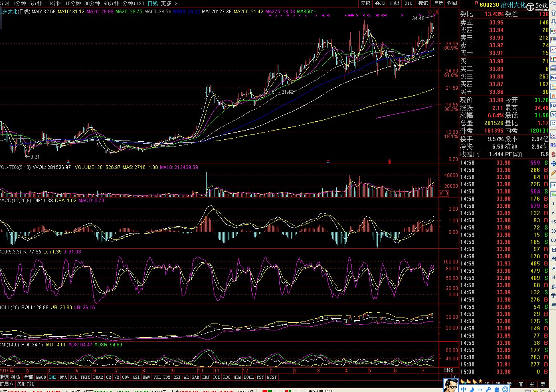This screenshot has width=556, height=392.
Task: Open the tree structure icon in right sidebar
Action: [553, 87]
